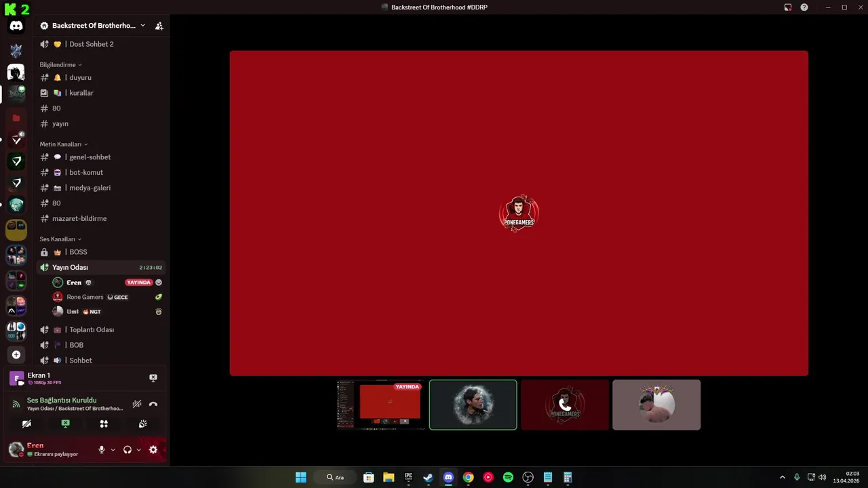Collapse the Metin Kanalları category

click(64, 144)
